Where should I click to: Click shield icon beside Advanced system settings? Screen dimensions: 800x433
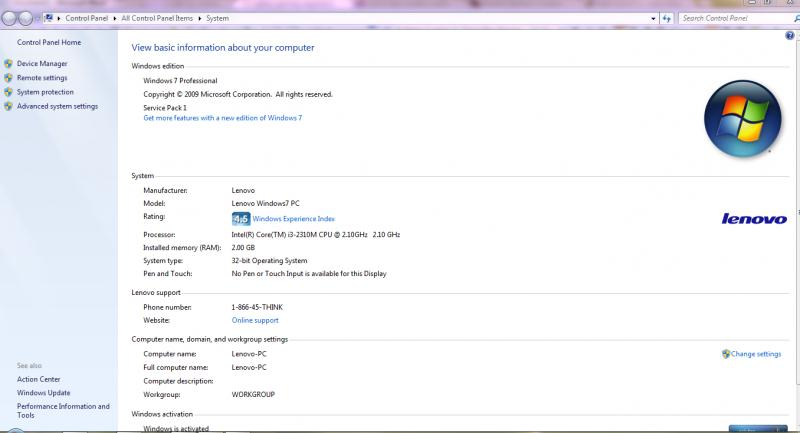[x=8, y=106]
